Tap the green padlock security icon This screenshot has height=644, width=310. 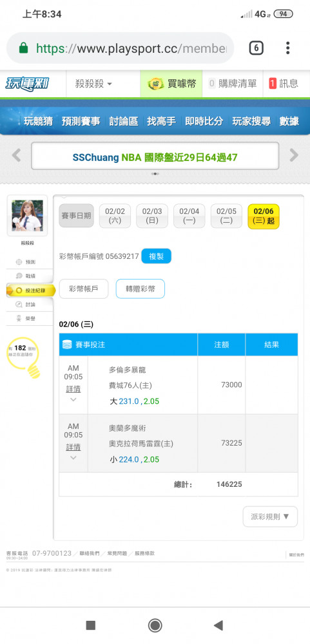pyautogui.click(x=23, y=48)
